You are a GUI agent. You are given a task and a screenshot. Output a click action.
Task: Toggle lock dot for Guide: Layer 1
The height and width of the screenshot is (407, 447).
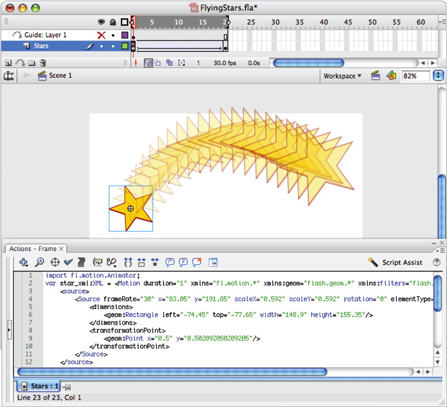point(113,35)
